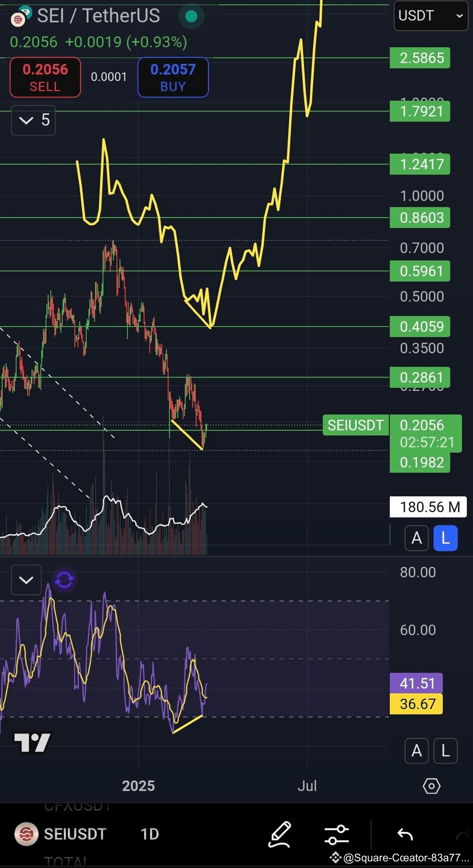Select the 1.2417 price level label
This screenshot has width=473, height=868.
420,164
